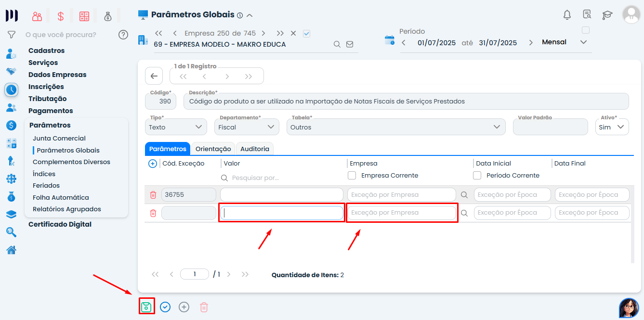Switch to the Orientação tab
644x320 pixels.
[x=212, y=149]
